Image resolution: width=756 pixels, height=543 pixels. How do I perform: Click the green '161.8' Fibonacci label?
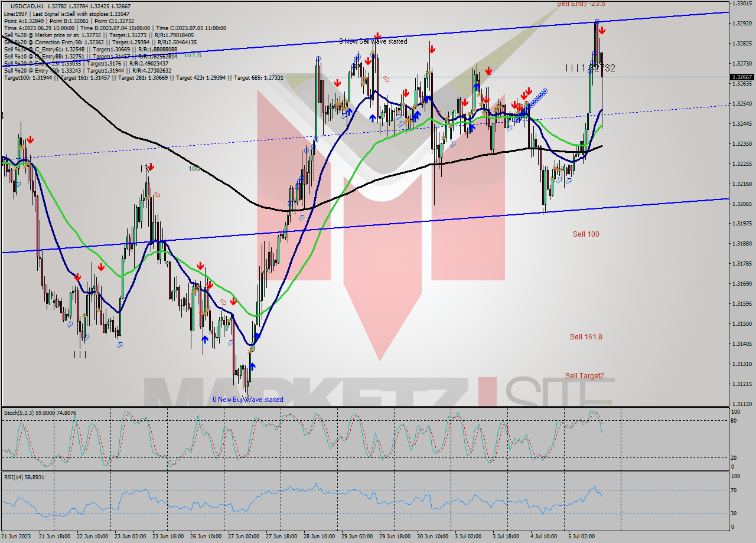pos(193,55)
